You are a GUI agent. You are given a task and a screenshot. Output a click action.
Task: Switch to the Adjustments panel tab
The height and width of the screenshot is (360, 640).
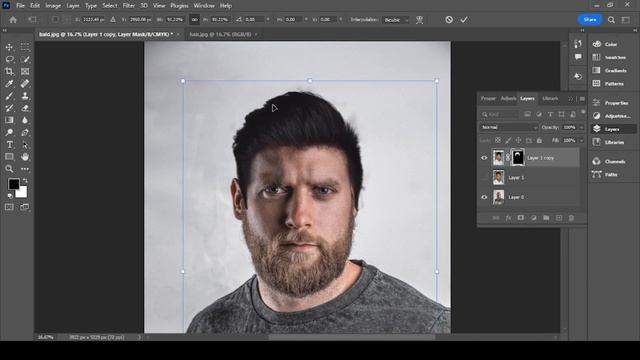(x=508, y=98)
